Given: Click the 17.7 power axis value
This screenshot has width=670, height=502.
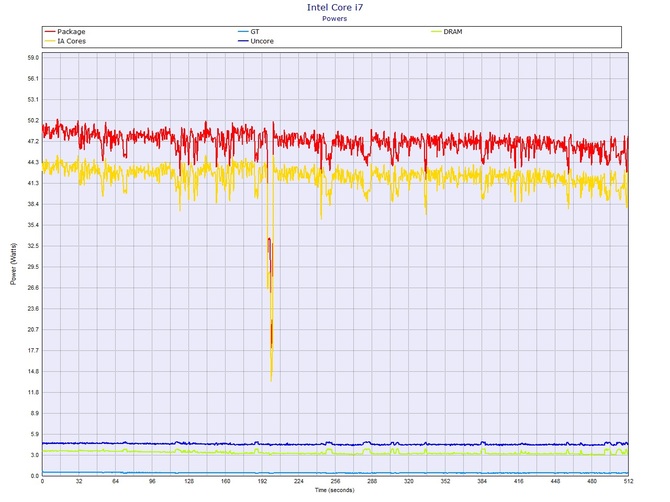Looking at the screenshot, I should [x=33, y=351].
